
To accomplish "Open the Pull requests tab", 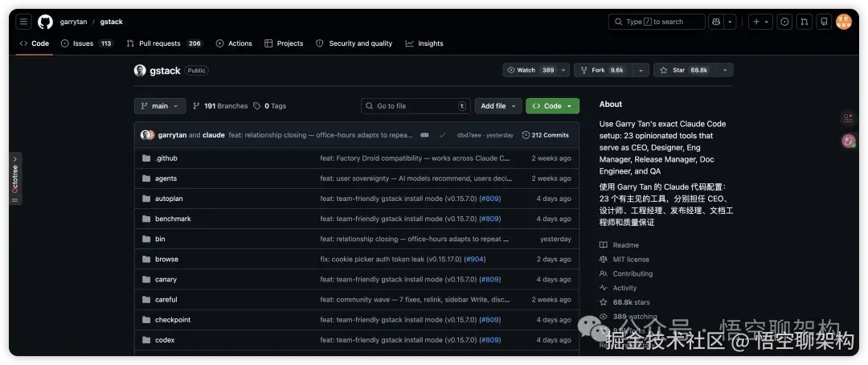I will click(165, 43).
